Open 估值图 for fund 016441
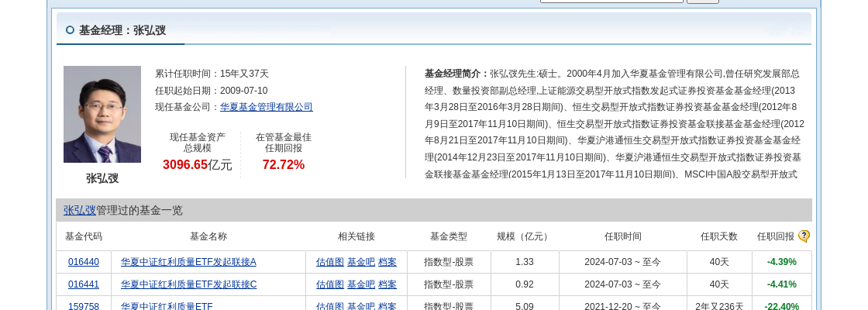 [330, 284]
